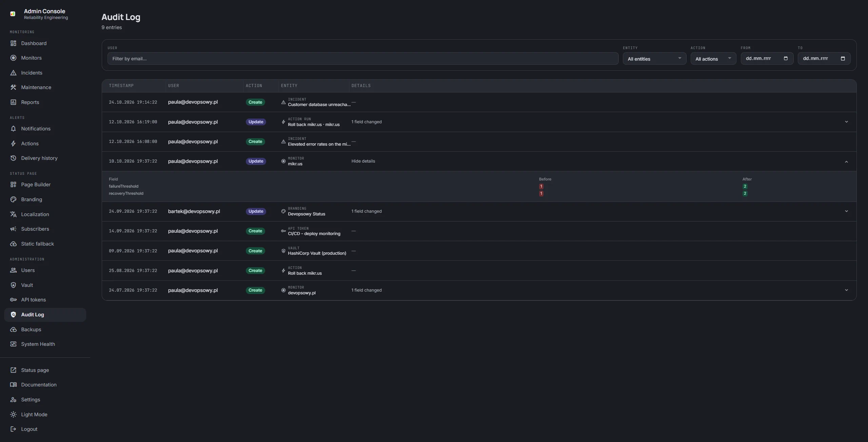Click the Hide details link
This screenshot has height=442, width=868.
(x=363, y=161)
